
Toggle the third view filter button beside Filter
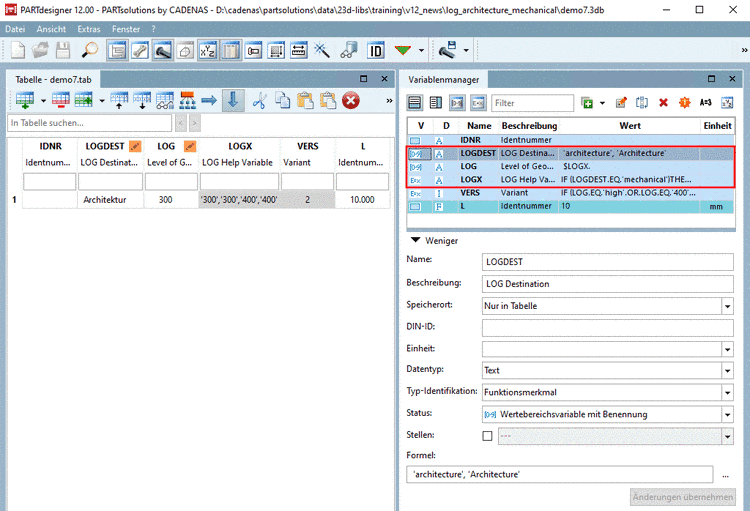click(457, 103)
